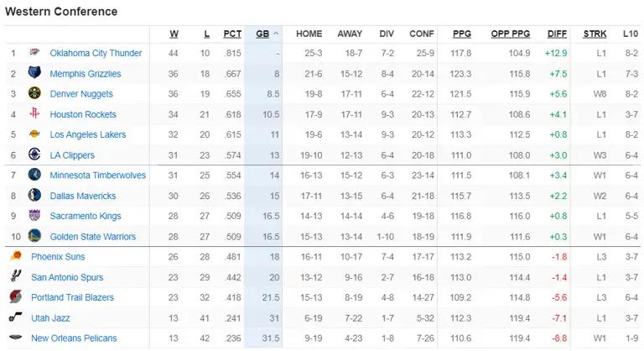
Task: Sort standings by the PCT column header
Action: 232,34
